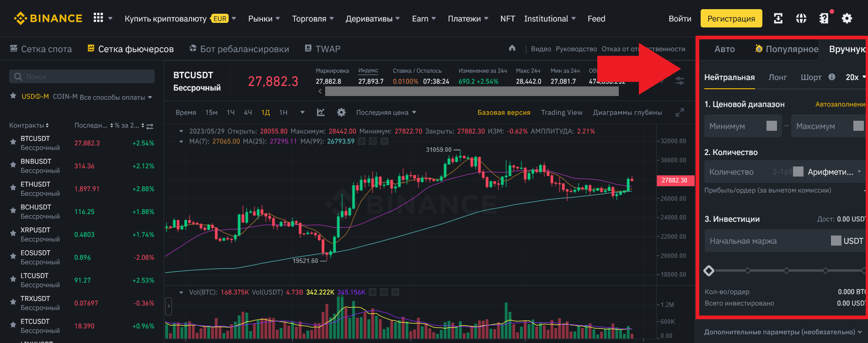Hide the volume indicator eye icon
This screenshot has width=868, height=343.
[373, 292]
